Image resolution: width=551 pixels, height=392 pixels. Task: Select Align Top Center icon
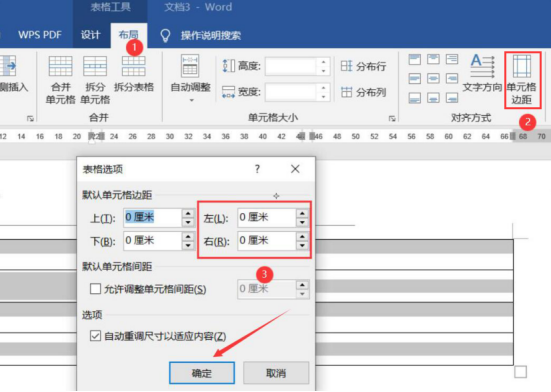pos(433,59)
